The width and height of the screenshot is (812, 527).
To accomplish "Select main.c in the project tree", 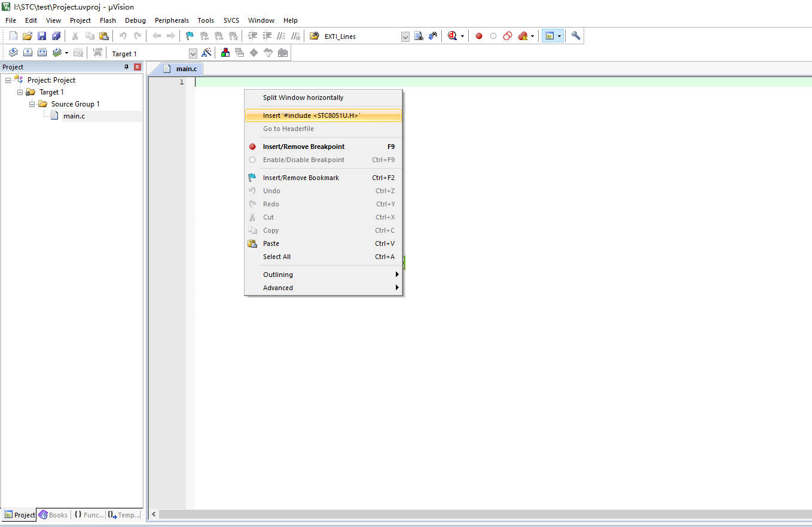I will click(74, 116).
